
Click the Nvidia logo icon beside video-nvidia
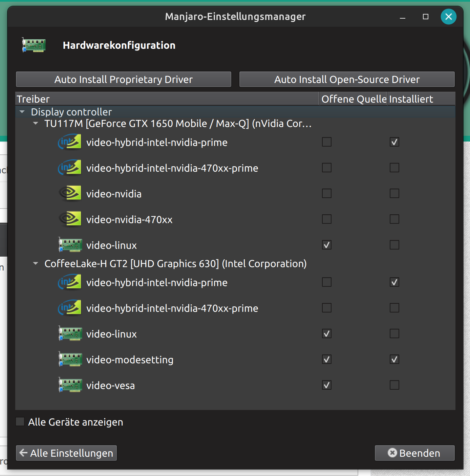click(x=70, y=194)
